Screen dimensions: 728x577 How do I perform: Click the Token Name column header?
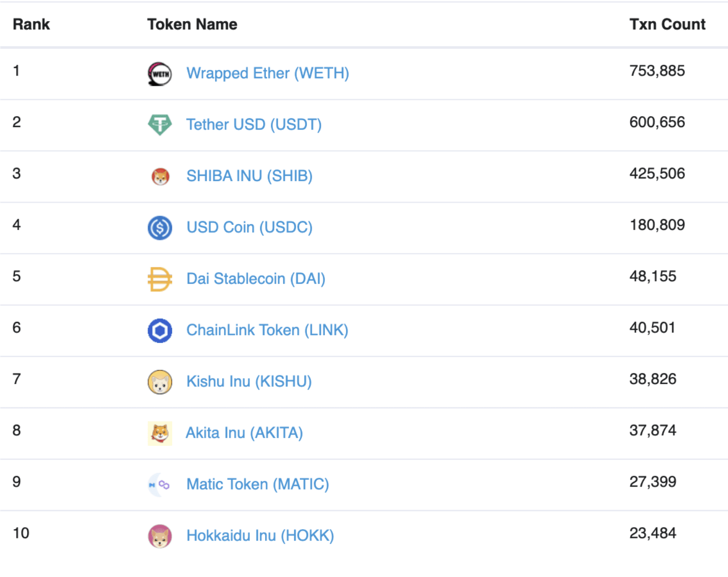tap(192, 24)
